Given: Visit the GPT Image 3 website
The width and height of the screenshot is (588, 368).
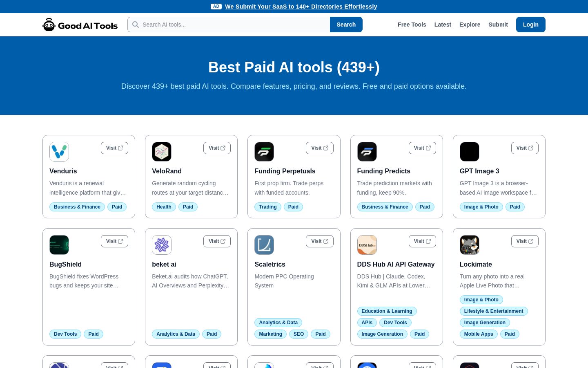Looking at the screenshot, I should 525,148.
